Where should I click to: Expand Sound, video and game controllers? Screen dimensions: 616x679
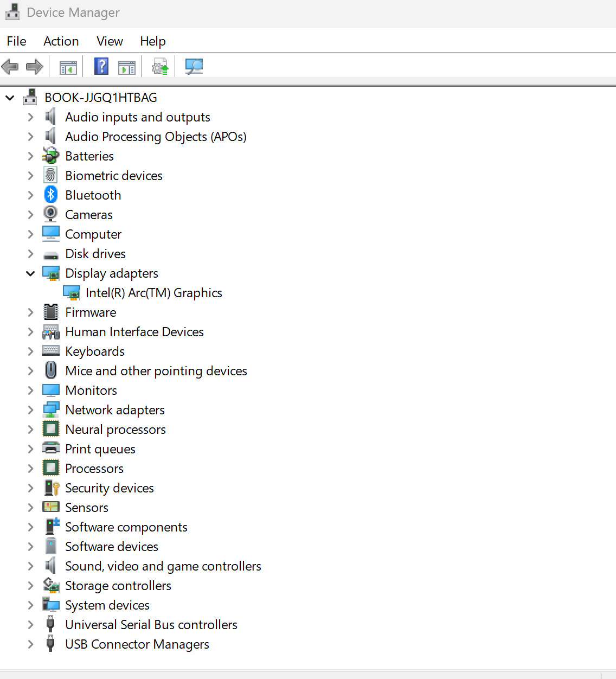coord(30,566)
